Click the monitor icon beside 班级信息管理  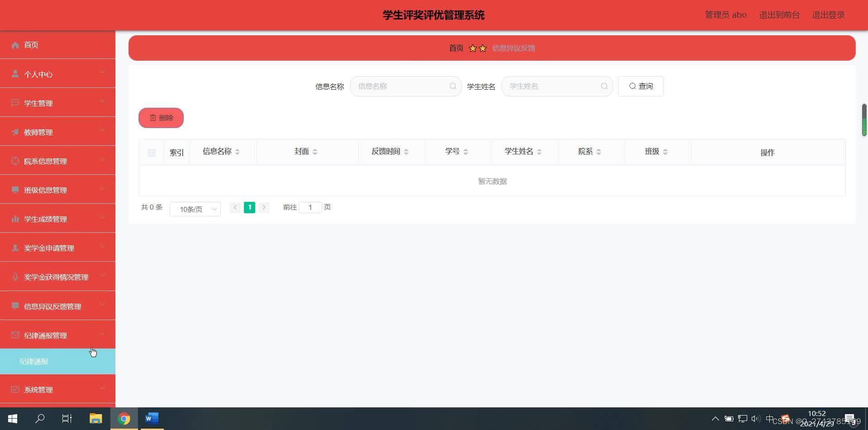click(15, 190)
